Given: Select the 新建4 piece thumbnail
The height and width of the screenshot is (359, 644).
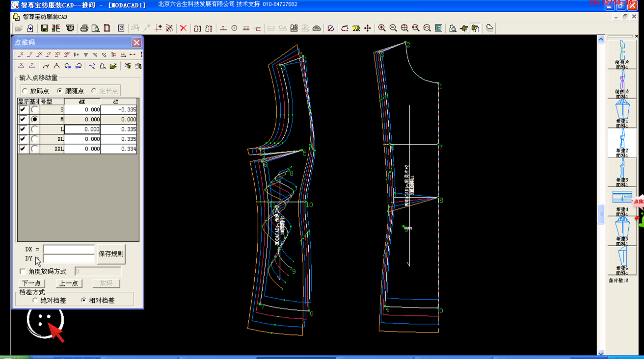Looking at the screenshot, I should (622, 202).
